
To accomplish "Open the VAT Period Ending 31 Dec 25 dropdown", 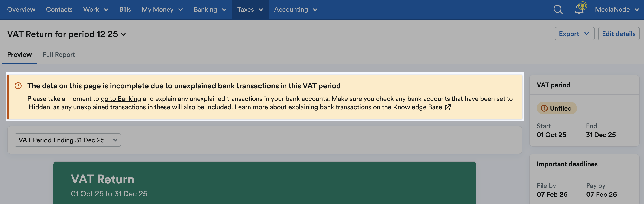I will click(68, 140).
